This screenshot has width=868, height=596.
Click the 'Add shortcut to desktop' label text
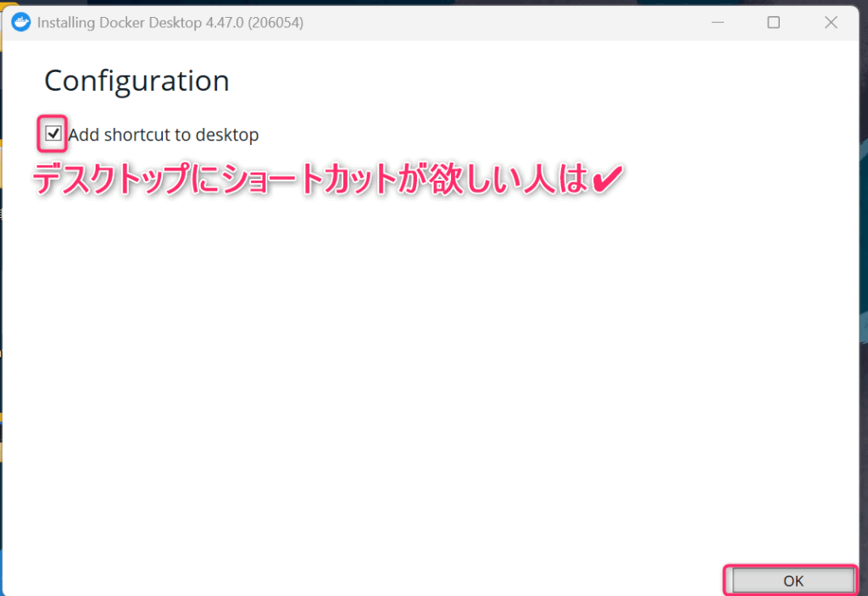pos(163,135)
